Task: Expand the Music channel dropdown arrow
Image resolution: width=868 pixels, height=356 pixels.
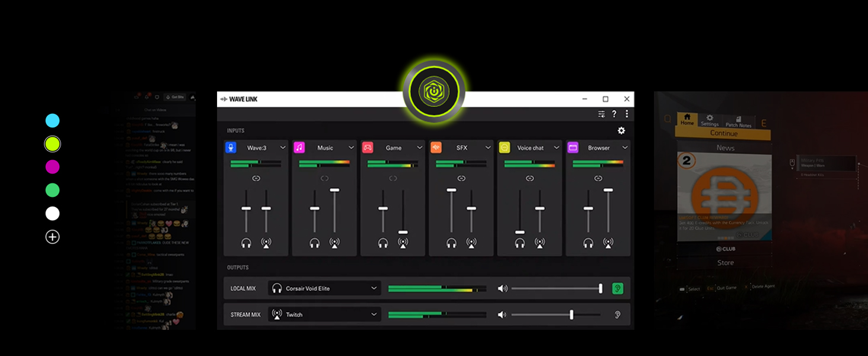Action: (351, 148)
